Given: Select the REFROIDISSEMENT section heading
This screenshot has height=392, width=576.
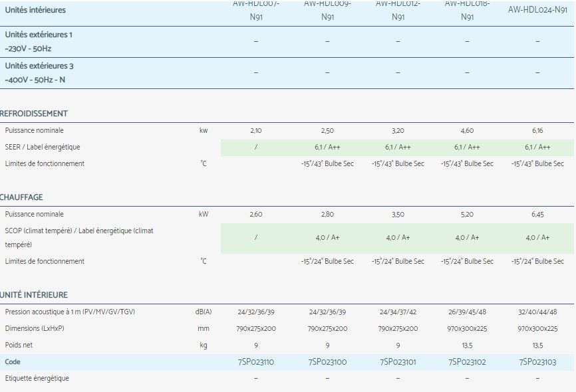Looking at the screenshot, I should (x=34, y=114).
